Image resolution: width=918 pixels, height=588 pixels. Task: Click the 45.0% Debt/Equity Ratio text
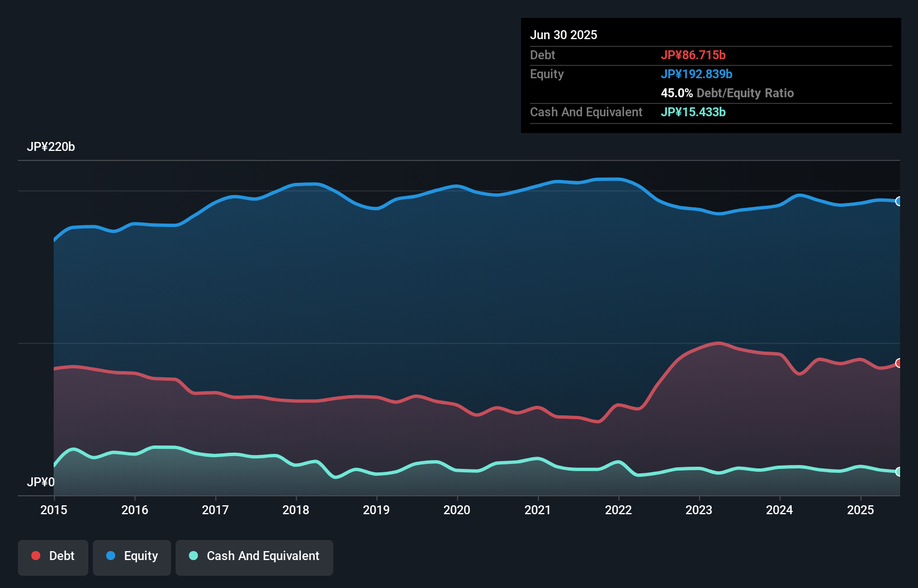click(727, 93)
